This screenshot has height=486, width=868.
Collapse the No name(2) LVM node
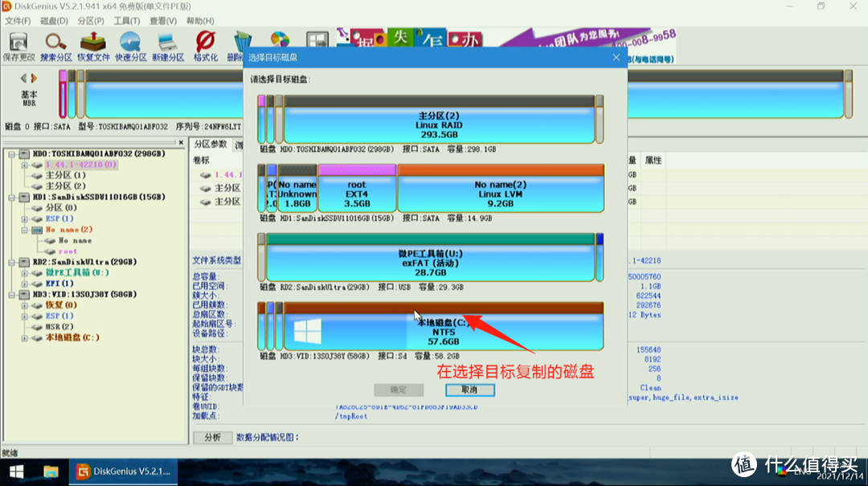point(24,230)
